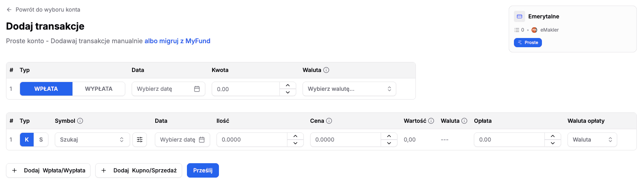The image size is (644, 188).
Task: Click the Prześlij submit button
Action: [203, 170]
